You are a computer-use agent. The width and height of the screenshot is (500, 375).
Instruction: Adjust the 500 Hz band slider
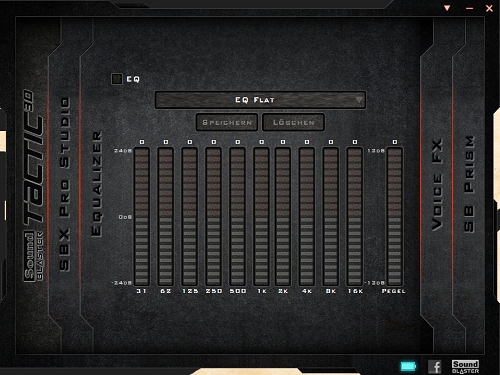click(x=238, y=217)
